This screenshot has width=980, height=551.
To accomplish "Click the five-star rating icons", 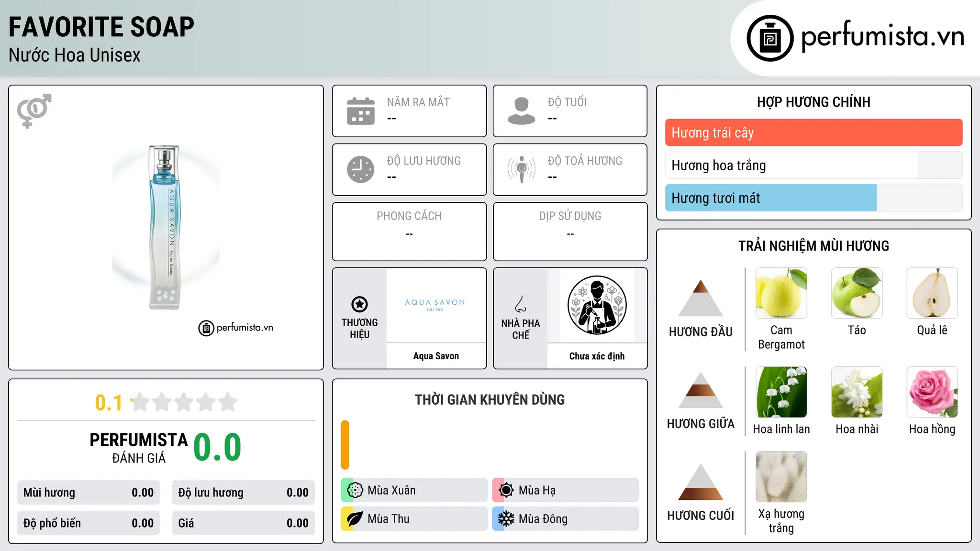I will (184, 402).
